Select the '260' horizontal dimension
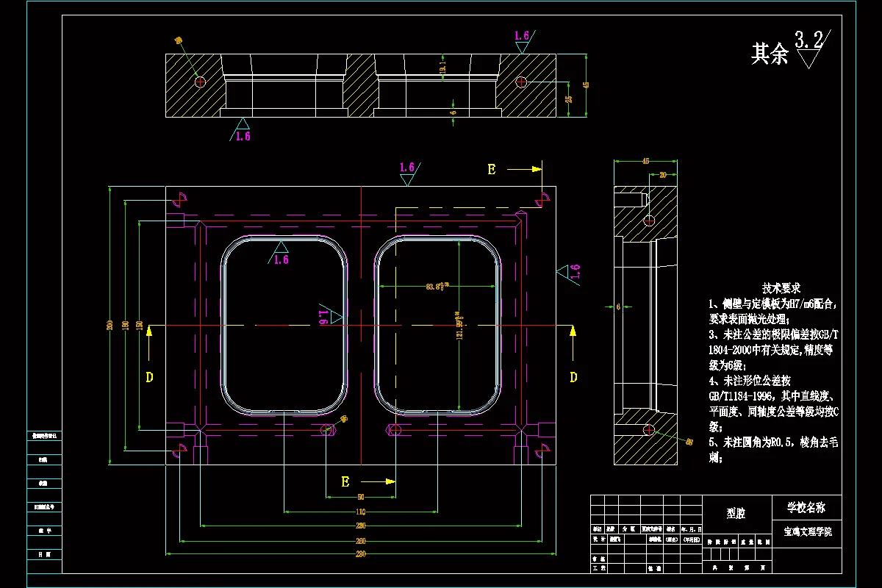Screen dimensions: 882x588 (361, 540)
